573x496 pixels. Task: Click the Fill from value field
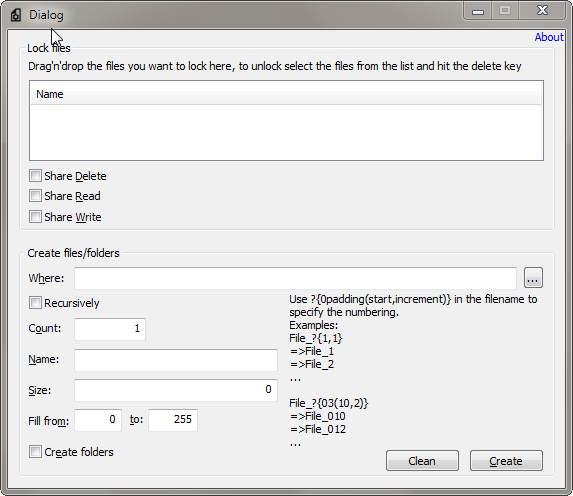coord(98,420)
